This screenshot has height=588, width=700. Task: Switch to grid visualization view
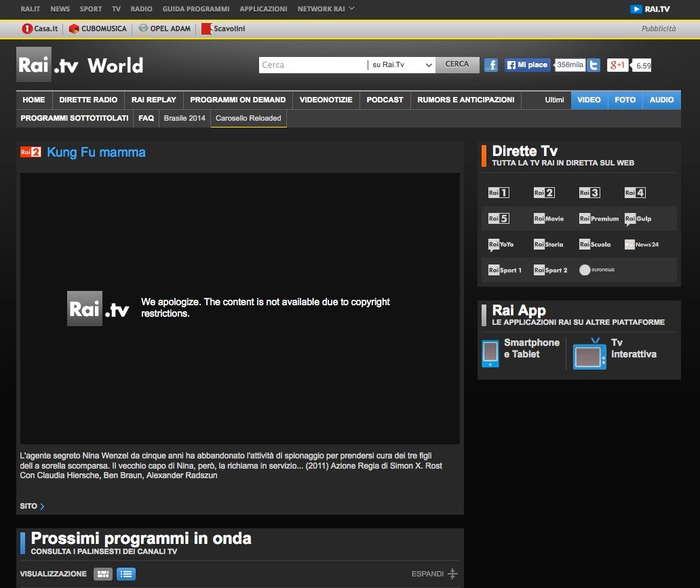tap(102, 574)
